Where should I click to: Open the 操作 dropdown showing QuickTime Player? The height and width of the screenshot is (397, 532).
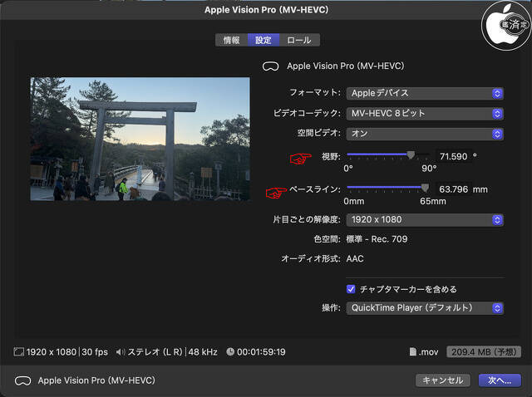[425, 308]
